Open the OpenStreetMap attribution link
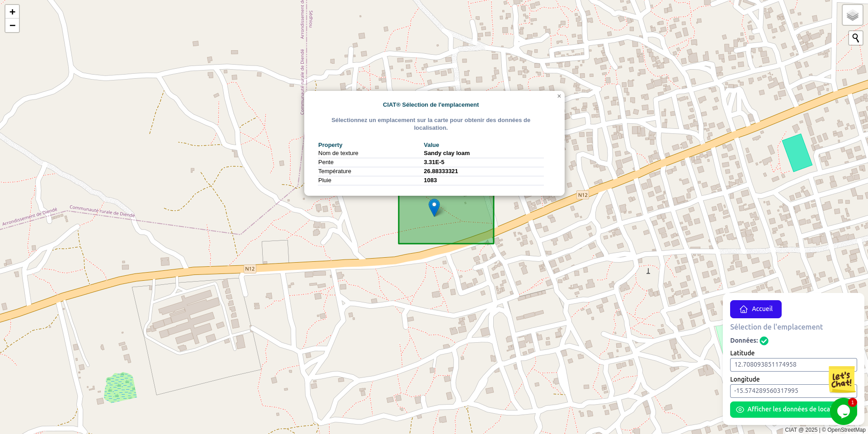Image resolution: width=868 pixels, height=434 pixels. (x=846, y=430)
